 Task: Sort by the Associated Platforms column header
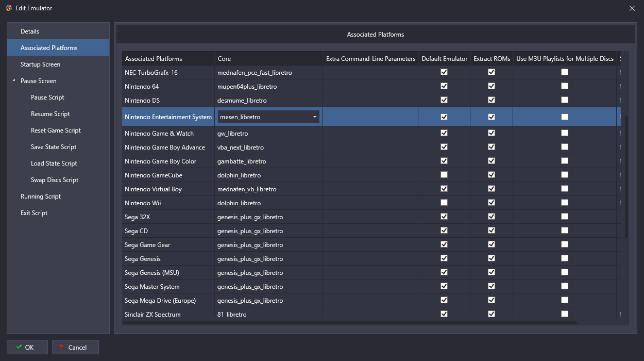pos(168,58)
